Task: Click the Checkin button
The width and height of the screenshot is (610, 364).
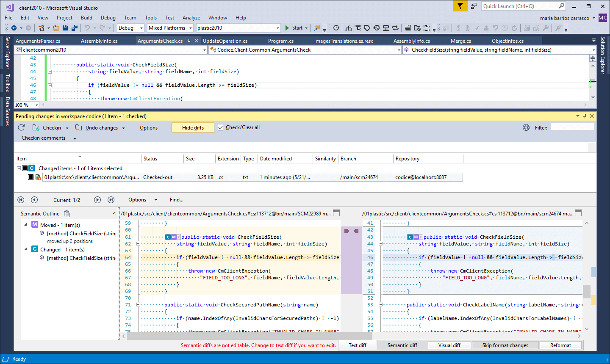Action: [47, 128]
